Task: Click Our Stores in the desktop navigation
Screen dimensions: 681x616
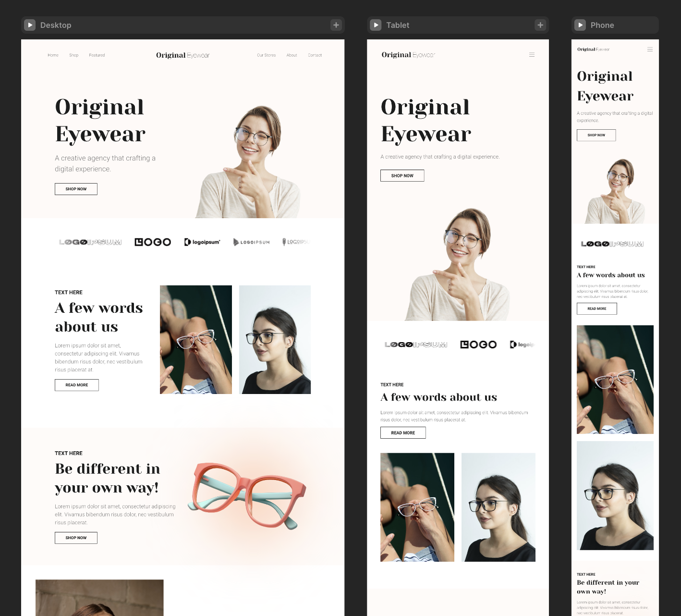Action: point(267,55)
